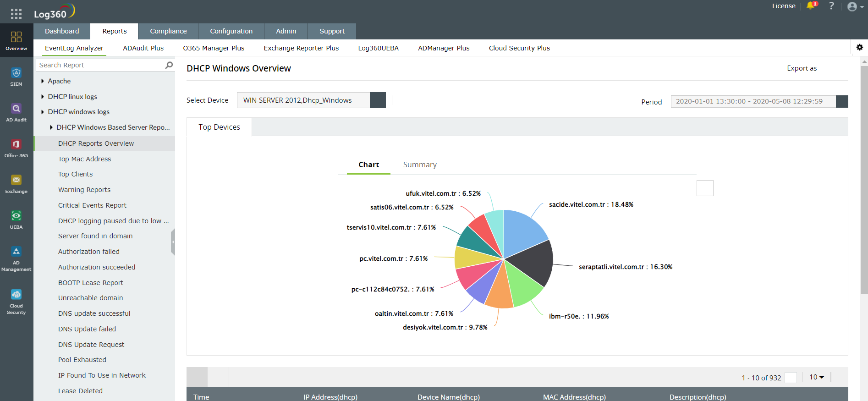Select the EventLog Analyzer sub-tab
Image resolution: width=868 pixels, height=401 pixels.
pos(74,48)
